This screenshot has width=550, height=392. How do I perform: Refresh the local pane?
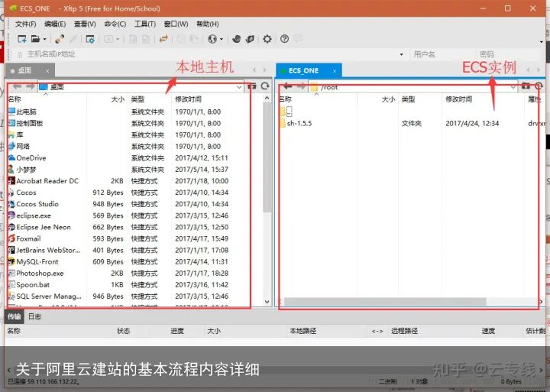265,86
